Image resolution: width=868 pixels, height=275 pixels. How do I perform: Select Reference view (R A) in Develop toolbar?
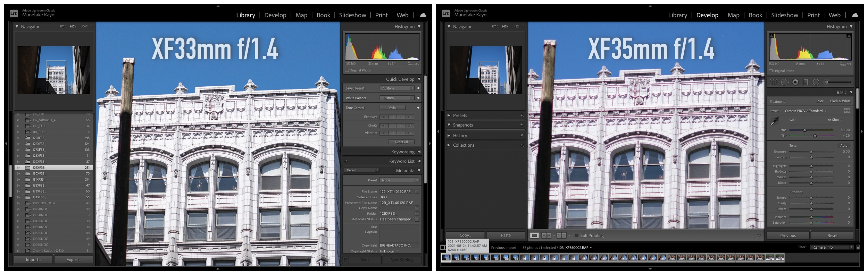546,235
